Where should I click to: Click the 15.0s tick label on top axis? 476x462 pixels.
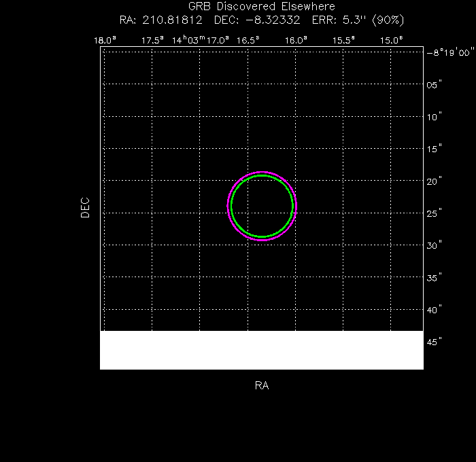coord(392,40)
